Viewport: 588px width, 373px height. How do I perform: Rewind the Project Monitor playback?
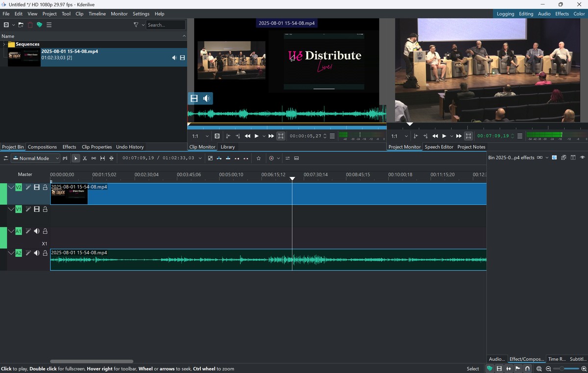pos(435,136)
